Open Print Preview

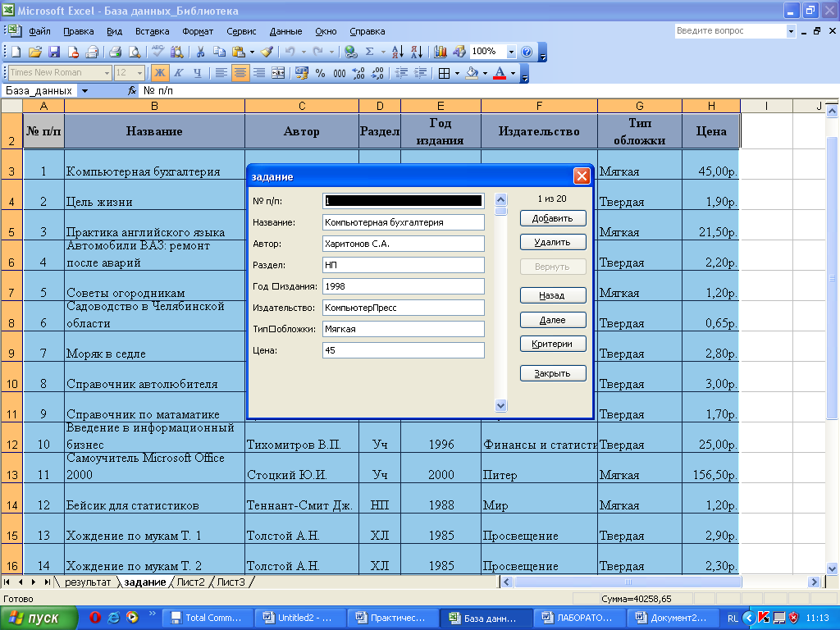coord(135,52)
